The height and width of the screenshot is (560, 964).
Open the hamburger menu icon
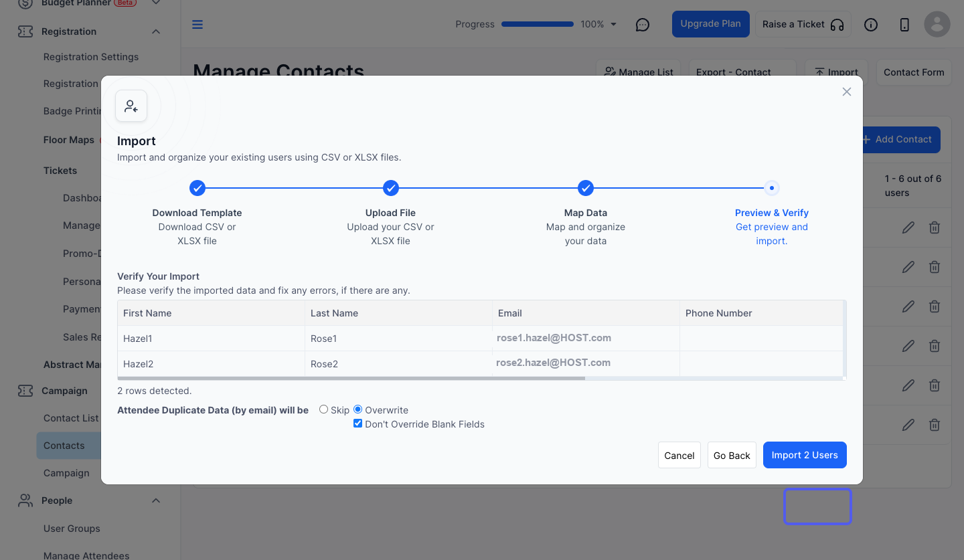pos(197,25)
